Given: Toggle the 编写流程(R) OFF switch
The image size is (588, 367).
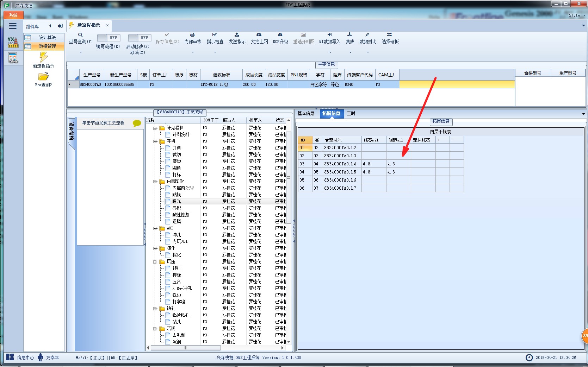Looking at the screenshot, I should 109,38.
